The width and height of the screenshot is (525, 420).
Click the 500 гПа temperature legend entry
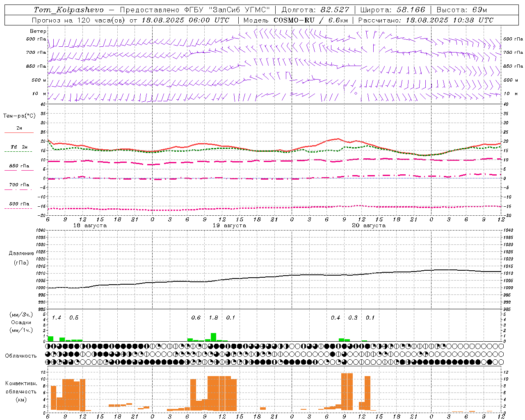(x=19, y=204)
